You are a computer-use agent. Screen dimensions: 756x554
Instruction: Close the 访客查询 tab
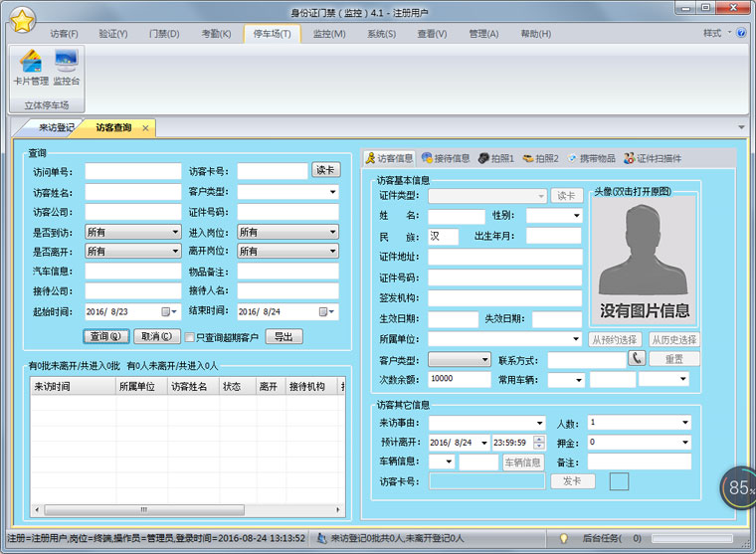(145, 128)
